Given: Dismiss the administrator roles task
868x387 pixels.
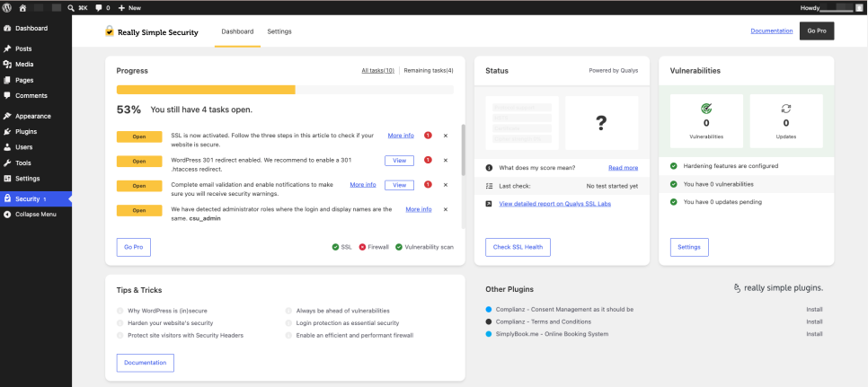Looking at the screenshot, I should pyautogui.click(x=446, y=209).
